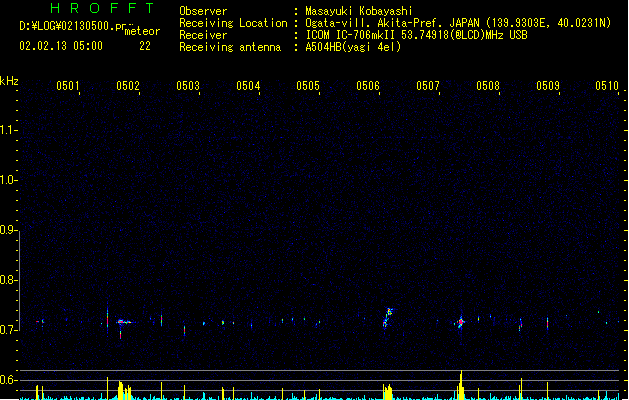This screenshot has width=629, height=400.
Task: Click the Receiving Location label
Action: (233, 23)
